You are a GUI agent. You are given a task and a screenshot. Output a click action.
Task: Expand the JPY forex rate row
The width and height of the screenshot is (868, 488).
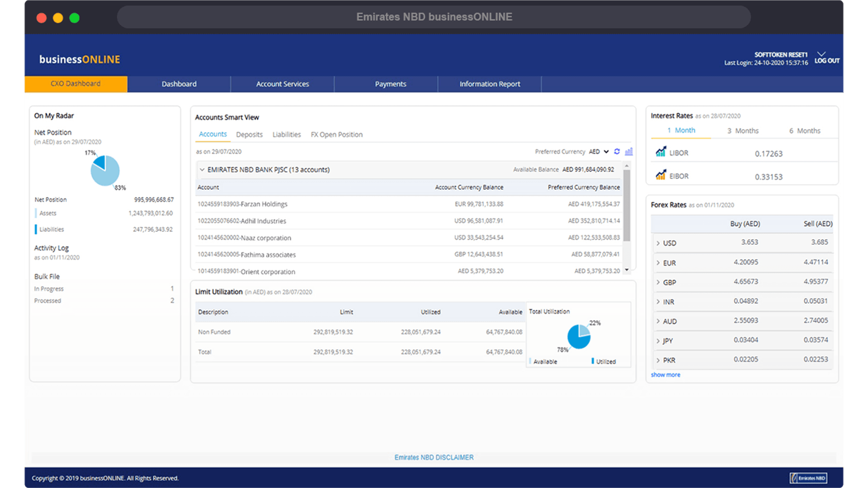(x=658, y=341)
